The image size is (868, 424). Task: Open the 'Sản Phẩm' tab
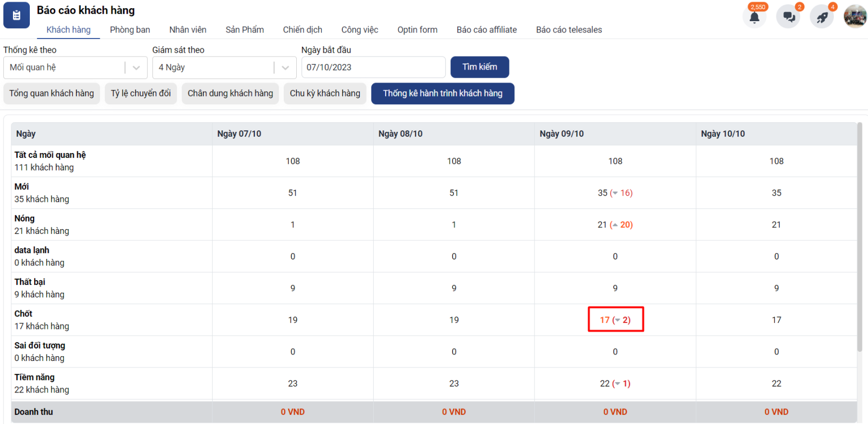coord(245,30)
